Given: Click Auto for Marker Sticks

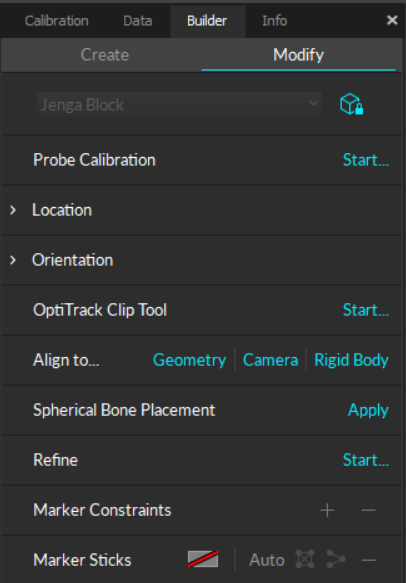Looking at the screenshot, I should pyautogui.click(x=267, y=560).
